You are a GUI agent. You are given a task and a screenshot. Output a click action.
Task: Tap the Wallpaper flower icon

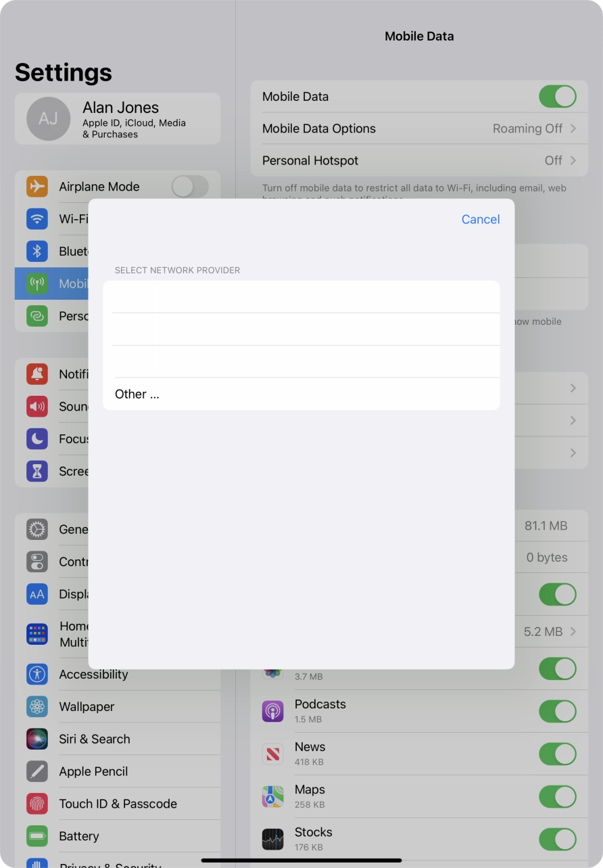37,706
